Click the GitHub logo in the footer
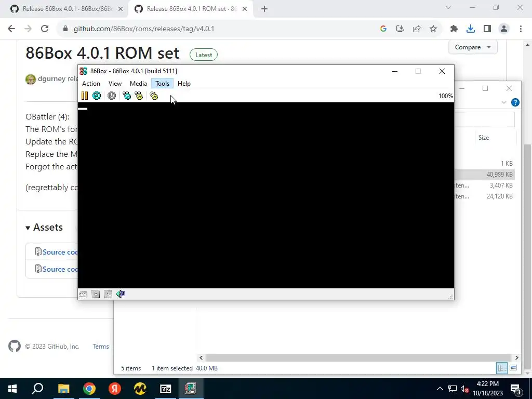 [x=14, y=347]
